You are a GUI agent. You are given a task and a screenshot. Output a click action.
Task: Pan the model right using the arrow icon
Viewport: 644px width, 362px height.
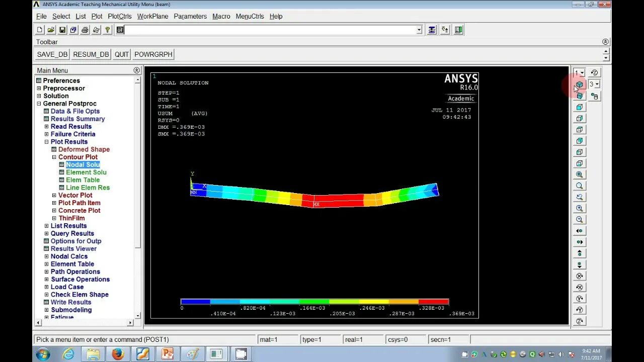click(x=580, y=242)
